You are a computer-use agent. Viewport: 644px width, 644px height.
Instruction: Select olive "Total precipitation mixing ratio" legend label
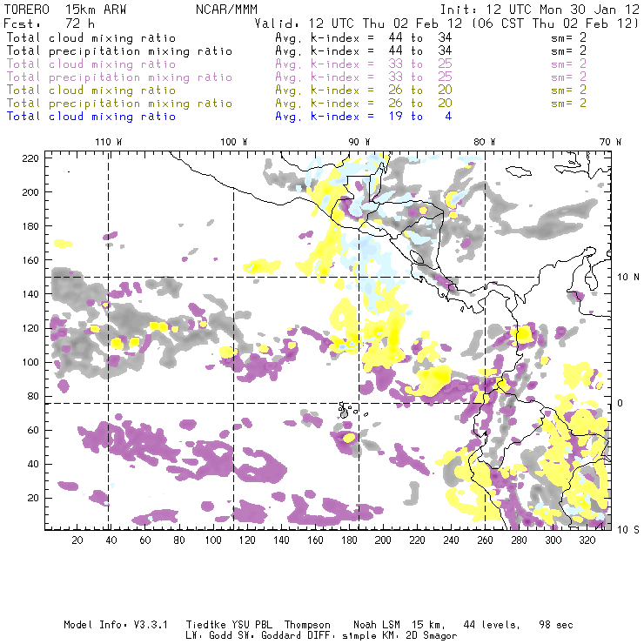[x=119, y=103]
